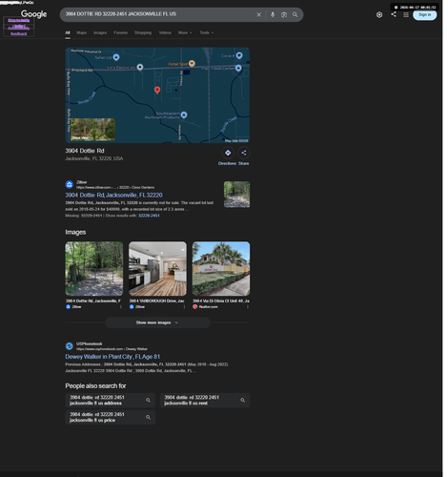Open more options for 3904 Yarborough Drive image
The height and width of the screenshot is (477, 448).
point(184,307)
